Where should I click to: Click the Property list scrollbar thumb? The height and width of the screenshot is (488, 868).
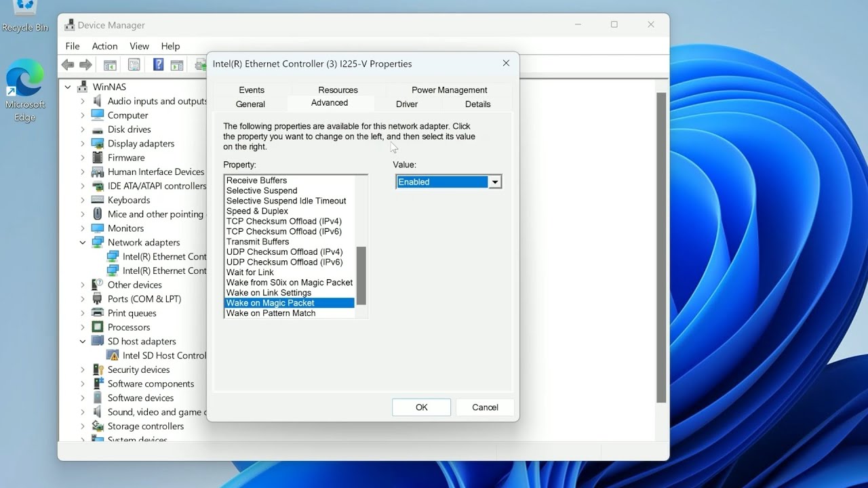click(361, 276)
